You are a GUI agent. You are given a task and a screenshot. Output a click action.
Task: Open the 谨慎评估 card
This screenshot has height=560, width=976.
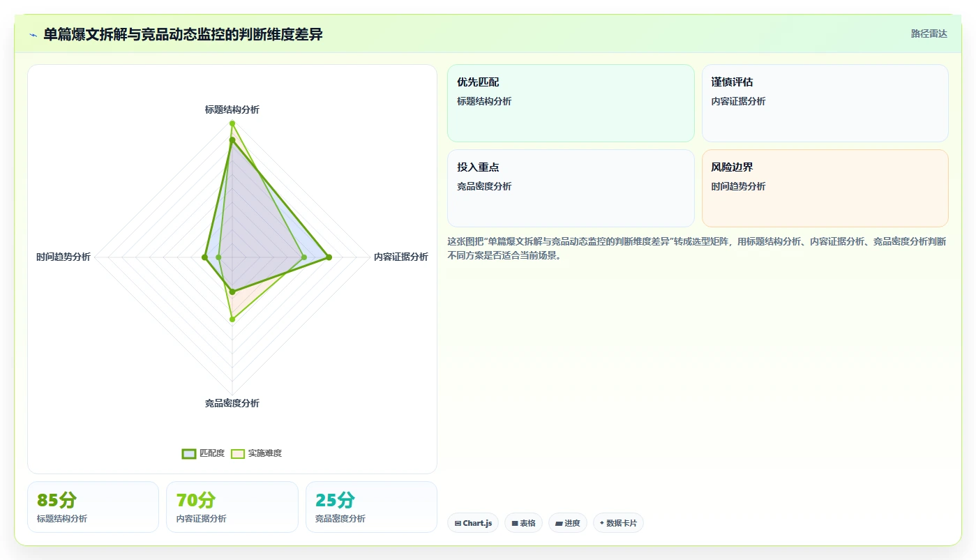tap(825, 103)
